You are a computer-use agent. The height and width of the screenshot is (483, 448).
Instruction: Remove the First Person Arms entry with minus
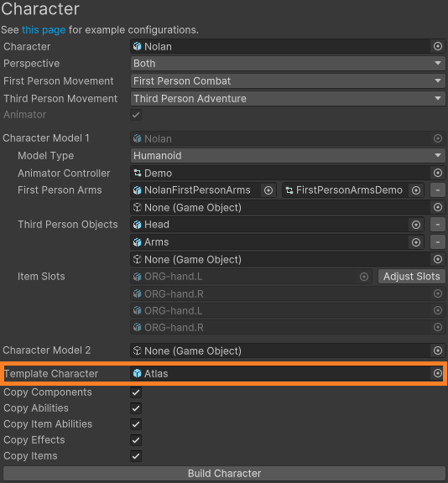pyautogui.click(x=438, y=190)
